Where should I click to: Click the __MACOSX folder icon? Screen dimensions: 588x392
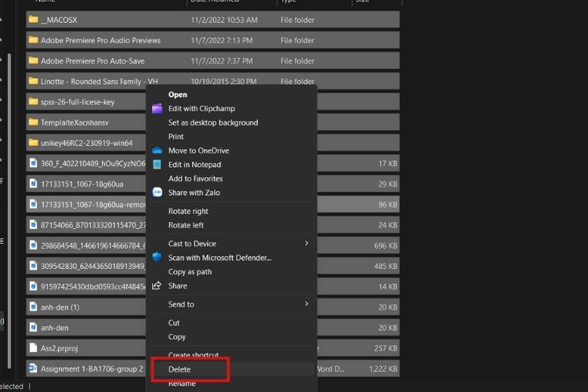33,19
